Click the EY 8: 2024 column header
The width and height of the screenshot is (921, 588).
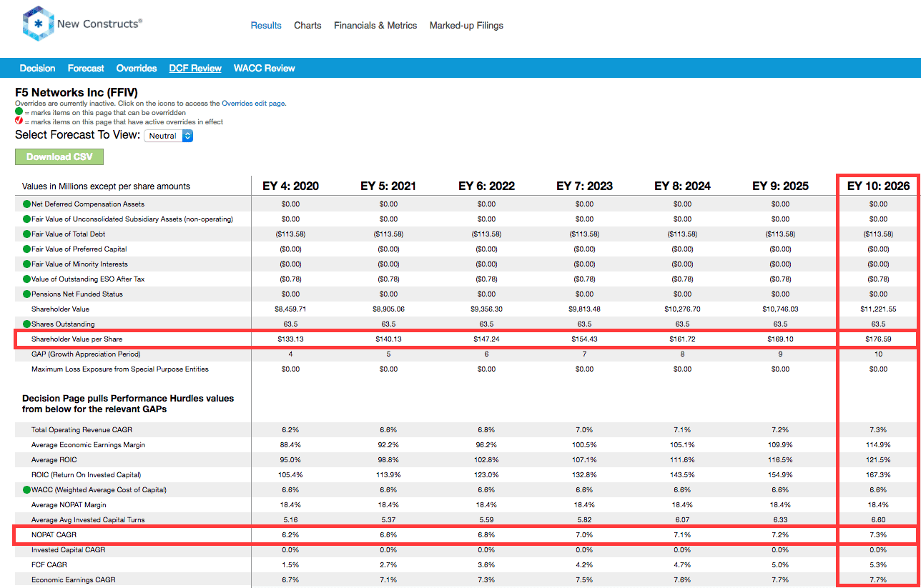point(682,186)
